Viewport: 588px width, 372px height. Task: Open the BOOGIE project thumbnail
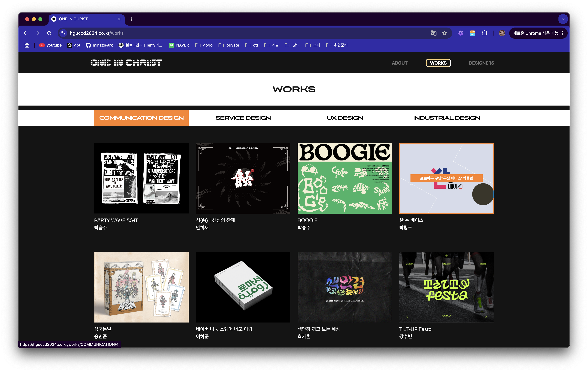click(345, 178)
